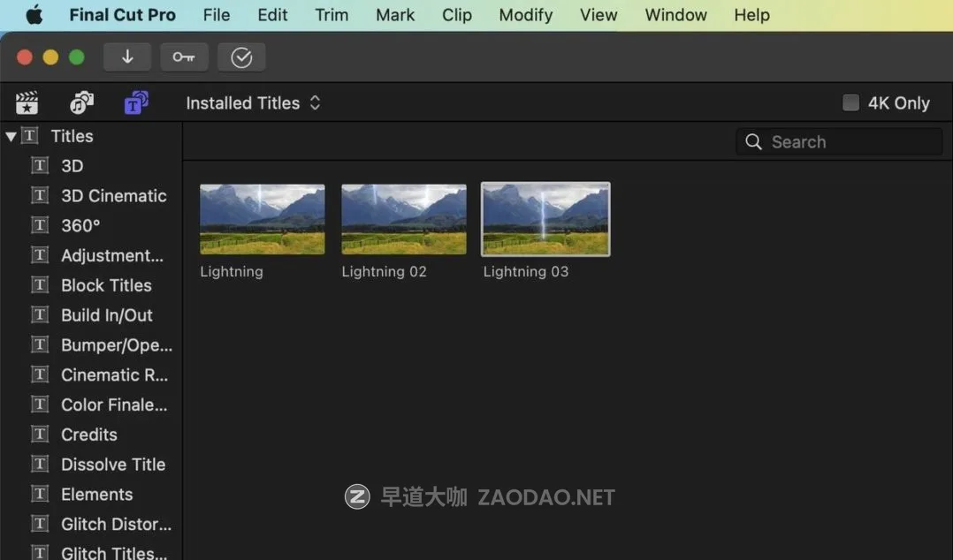The height and width of the screenshot is (560, 953).
Task: Open the Trim menu
Action: pyautogui.click(x=332, y=15)
